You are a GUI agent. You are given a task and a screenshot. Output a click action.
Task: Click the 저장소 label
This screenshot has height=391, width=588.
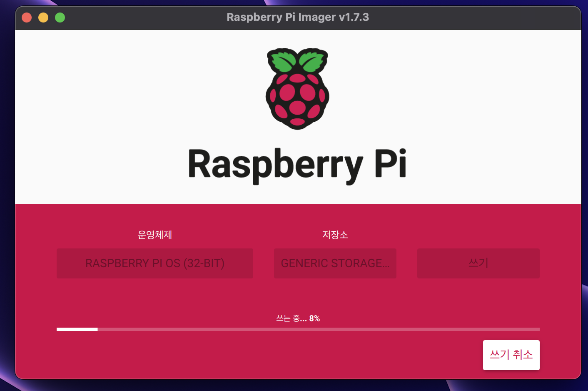coord(335,235)
